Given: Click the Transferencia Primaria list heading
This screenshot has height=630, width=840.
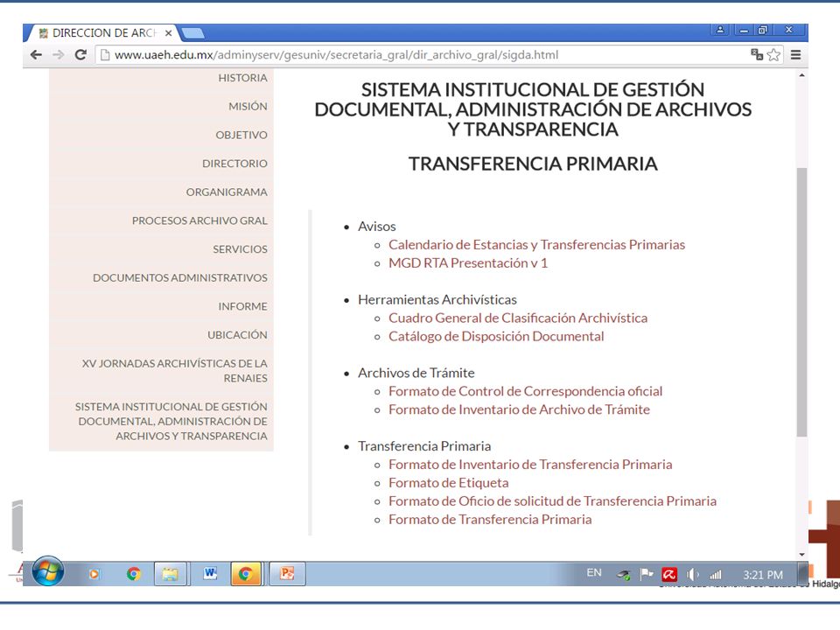Looking at the screenshot, I should click(x=424, y=445).
